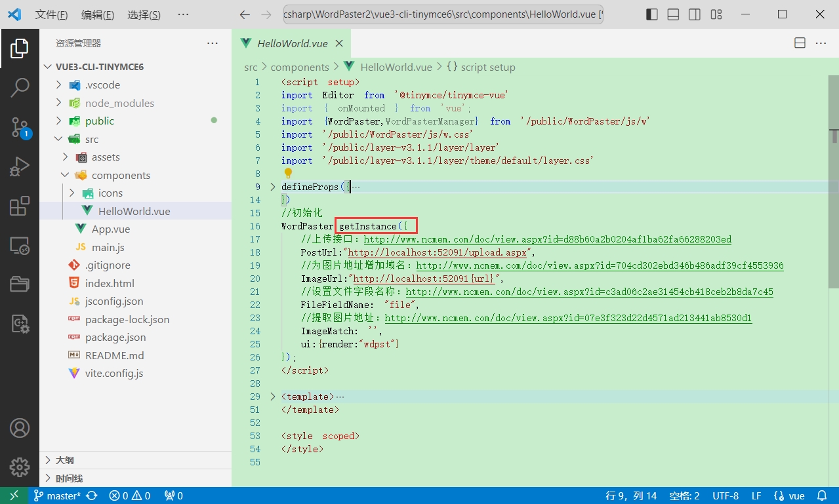The height and width of the screenshot is (504, 839).
Task: Open Run and Debug view
Action: coord(20,166)
